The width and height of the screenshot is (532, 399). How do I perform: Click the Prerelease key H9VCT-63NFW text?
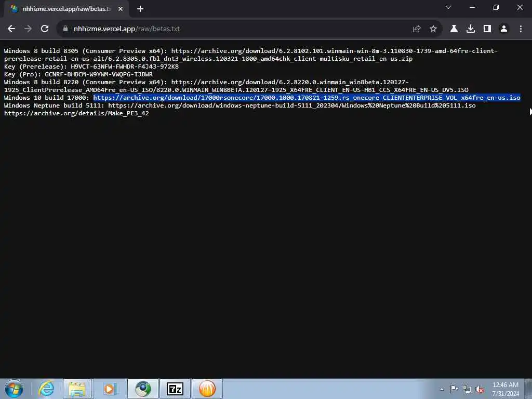click(125, 66)
